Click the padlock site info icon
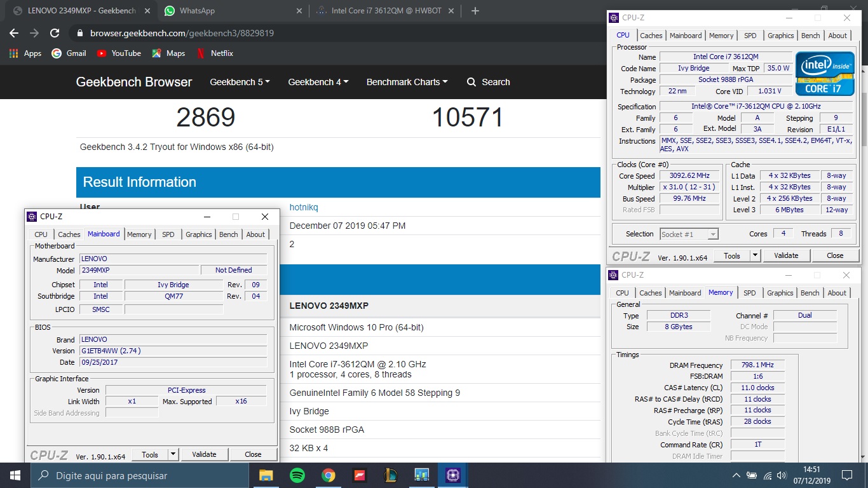The image size is (868, 488). tap(79, 33)
